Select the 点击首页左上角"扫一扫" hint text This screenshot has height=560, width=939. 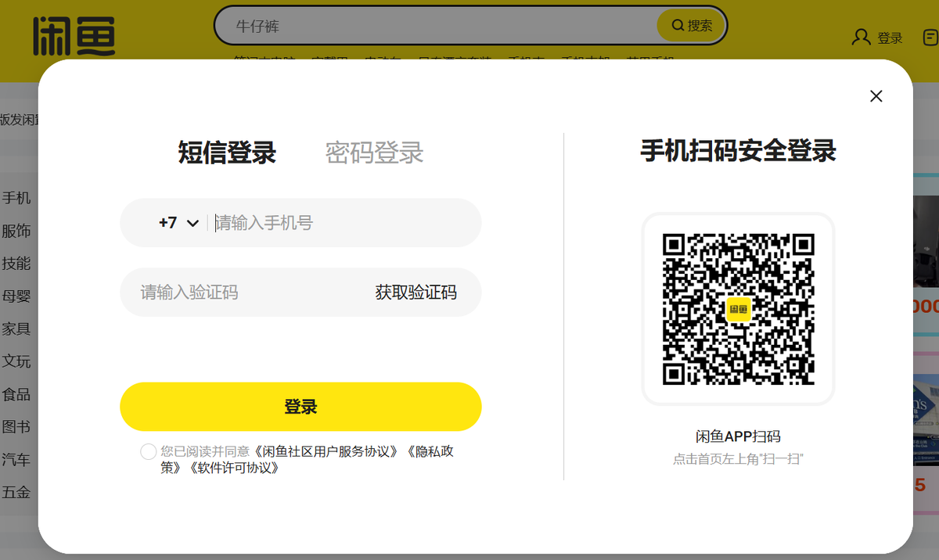coord(738,459)
